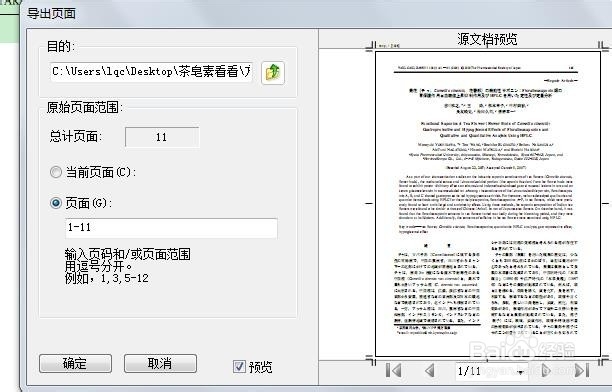Go to first preview page

point(393,370)
